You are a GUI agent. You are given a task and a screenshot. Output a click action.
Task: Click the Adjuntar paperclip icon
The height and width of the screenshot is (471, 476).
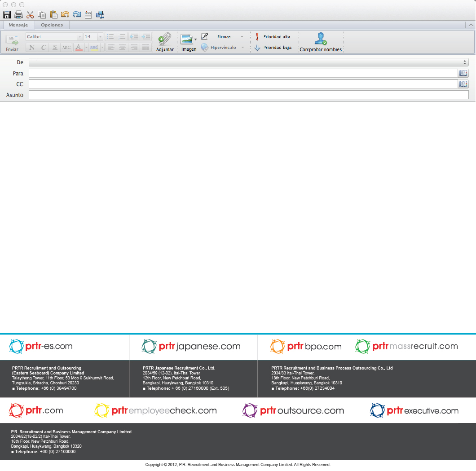pos(165,42)
